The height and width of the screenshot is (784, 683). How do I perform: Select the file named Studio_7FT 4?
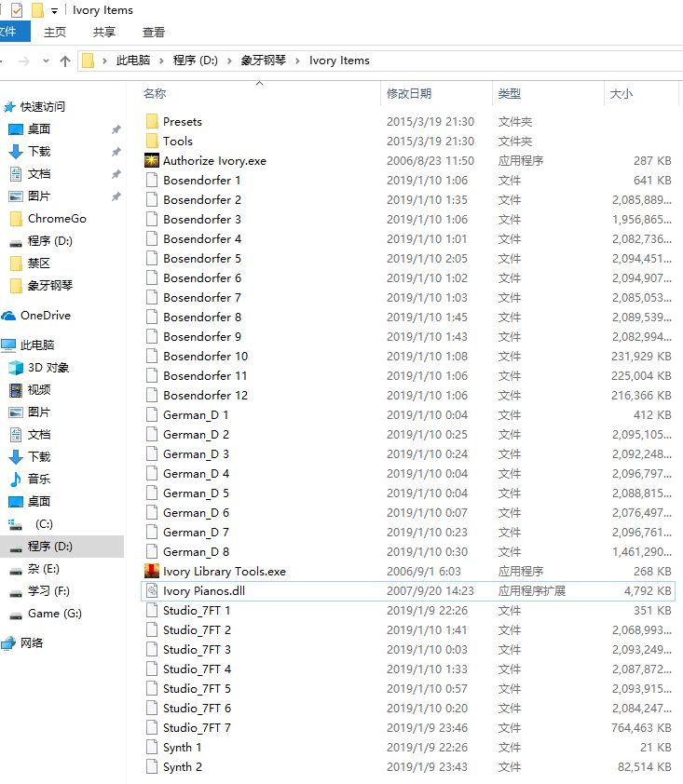click(197, 669)
